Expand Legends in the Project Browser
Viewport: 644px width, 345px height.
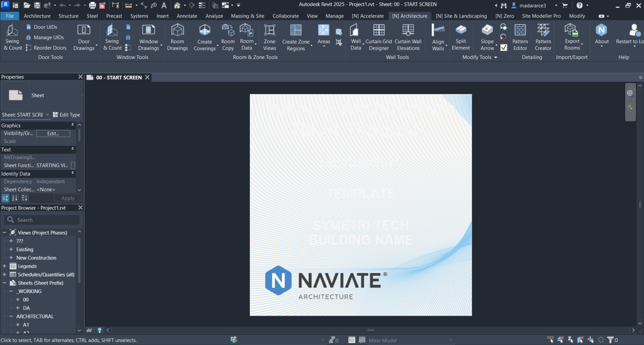(x=5, y=266)
